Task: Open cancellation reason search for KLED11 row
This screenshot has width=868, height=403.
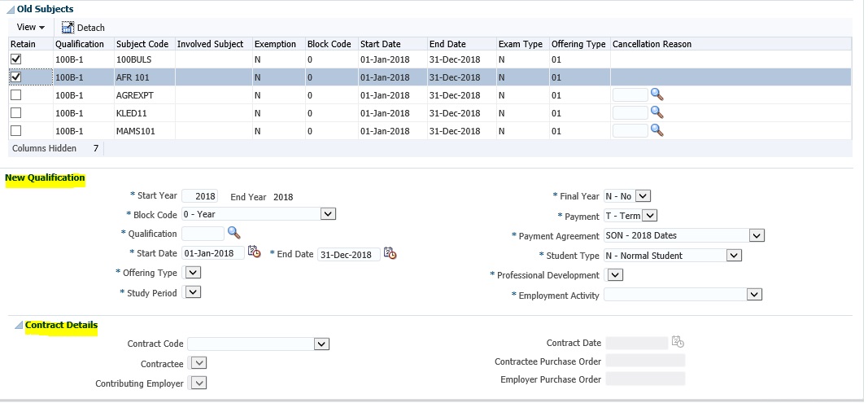Action: tap(657, 112)
